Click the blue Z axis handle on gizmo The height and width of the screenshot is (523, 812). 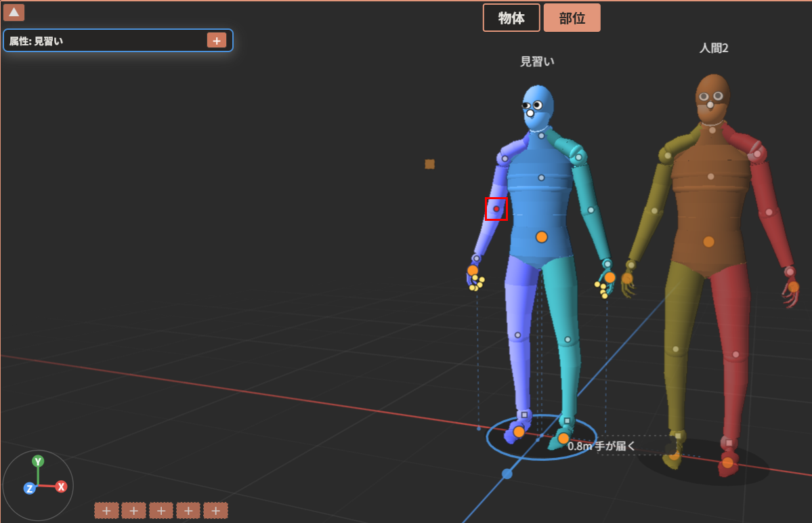pos(30,488)
